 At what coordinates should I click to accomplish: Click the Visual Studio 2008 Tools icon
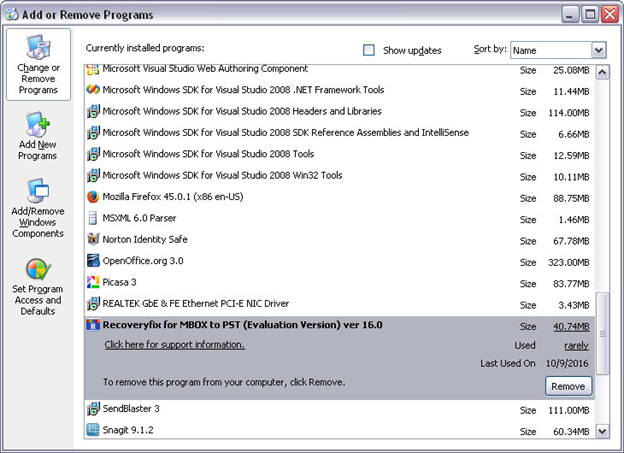click(x=93, y=154)
